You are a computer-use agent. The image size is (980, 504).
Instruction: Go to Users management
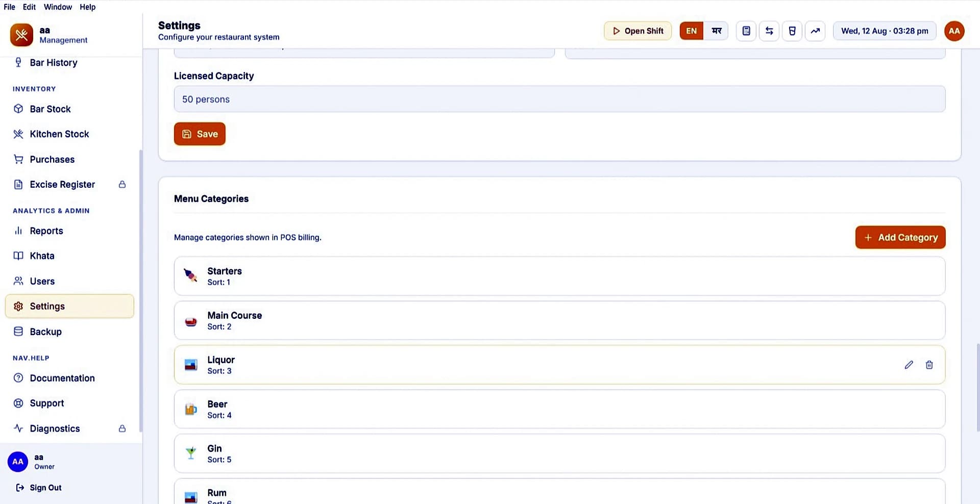(69, 281)
